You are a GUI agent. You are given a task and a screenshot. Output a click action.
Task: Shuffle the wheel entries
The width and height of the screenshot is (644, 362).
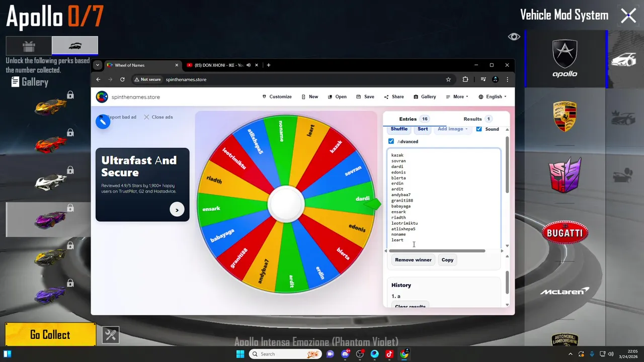[399, 129]
